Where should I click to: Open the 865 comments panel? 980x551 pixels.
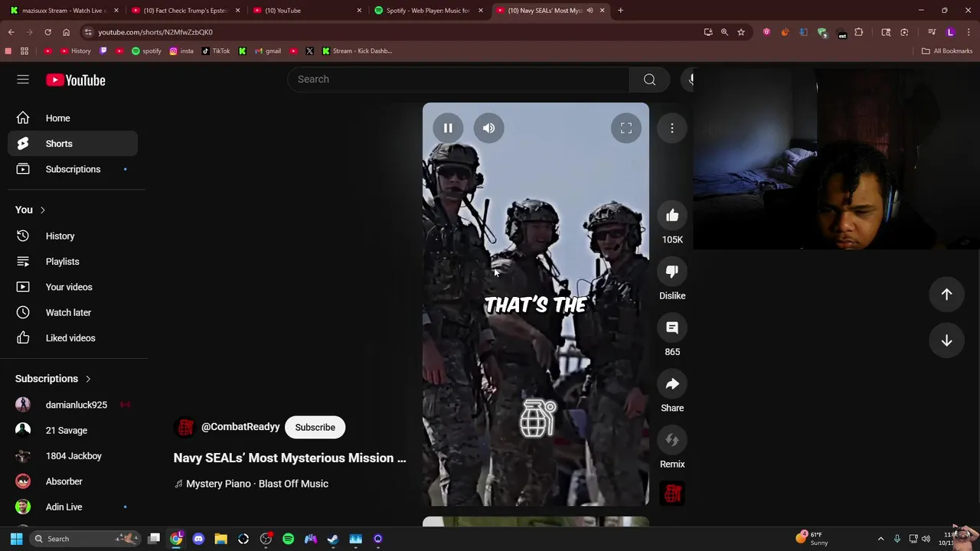tap(672, 328)
